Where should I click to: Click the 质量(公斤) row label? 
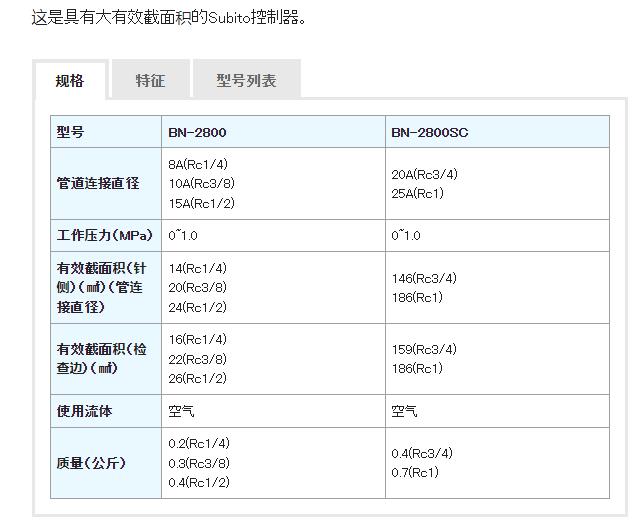point(91,463)
